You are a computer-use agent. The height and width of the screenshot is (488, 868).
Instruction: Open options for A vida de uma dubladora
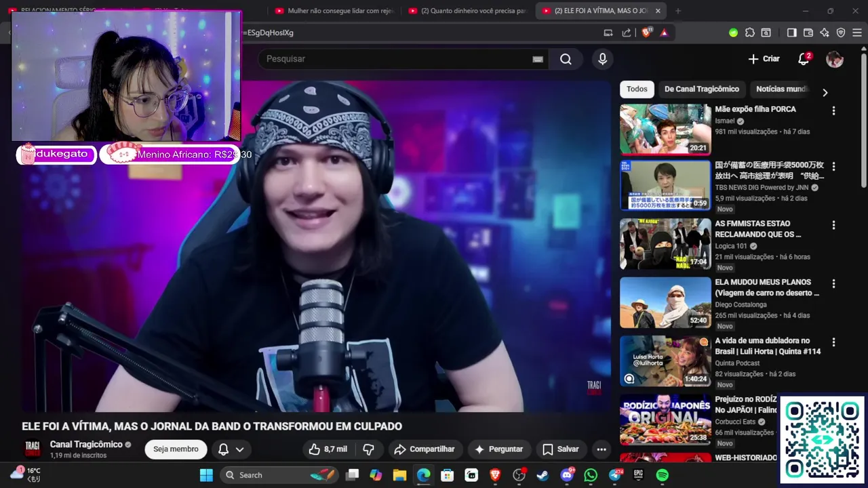[x=833, y=342]
